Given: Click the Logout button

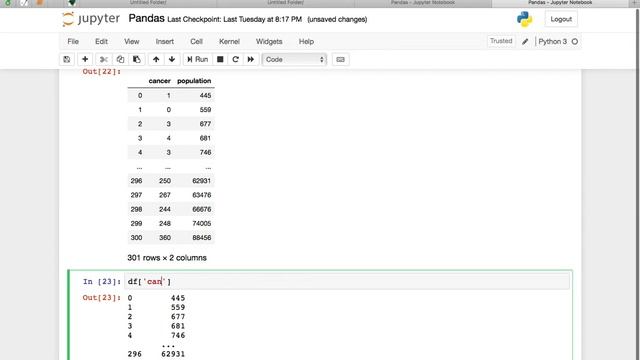Looking at the screenshot, I should point(561,19).
